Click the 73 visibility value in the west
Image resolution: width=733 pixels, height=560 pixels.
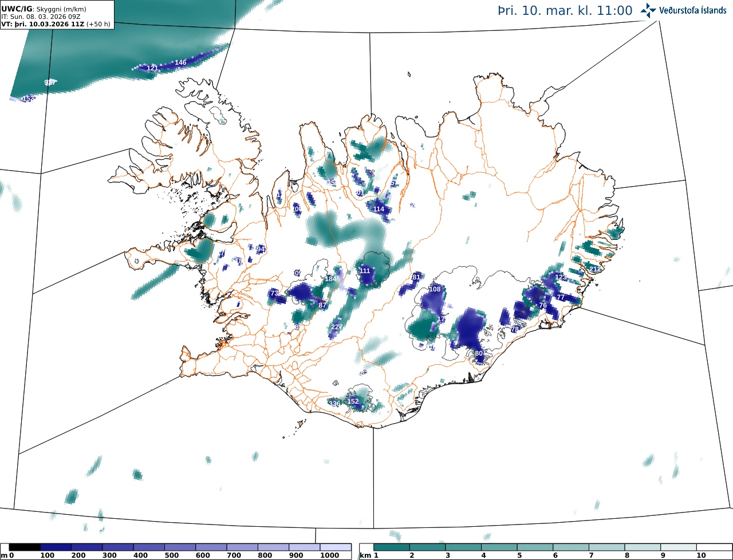tap(274, 293)
